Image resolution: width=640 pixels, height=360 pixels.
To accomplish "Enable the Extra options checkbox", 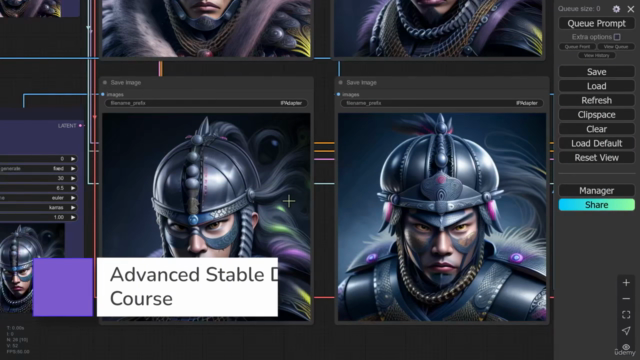I will pos(617,37).
